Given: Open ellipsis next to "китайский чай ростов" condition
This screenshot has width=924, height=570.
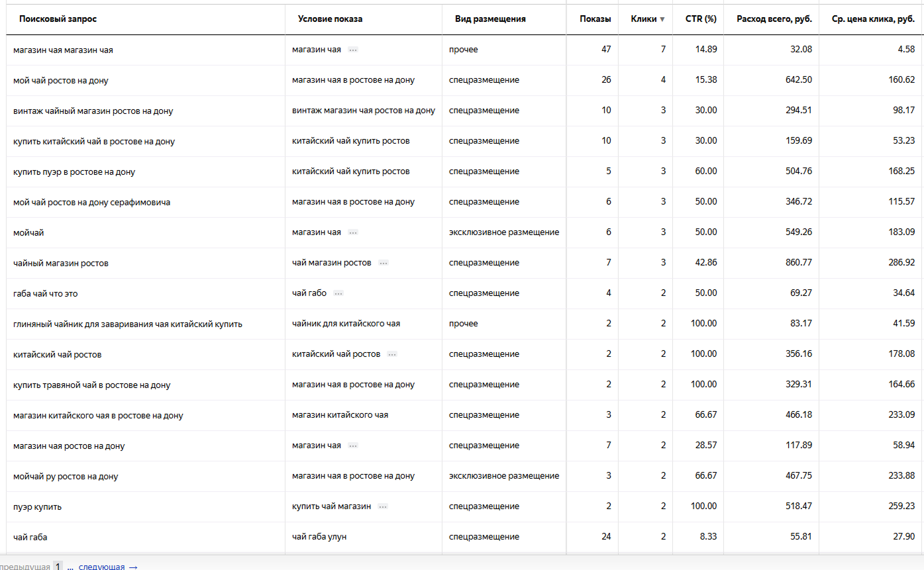Looking at the screenshot, I should [x=392, y=354].
